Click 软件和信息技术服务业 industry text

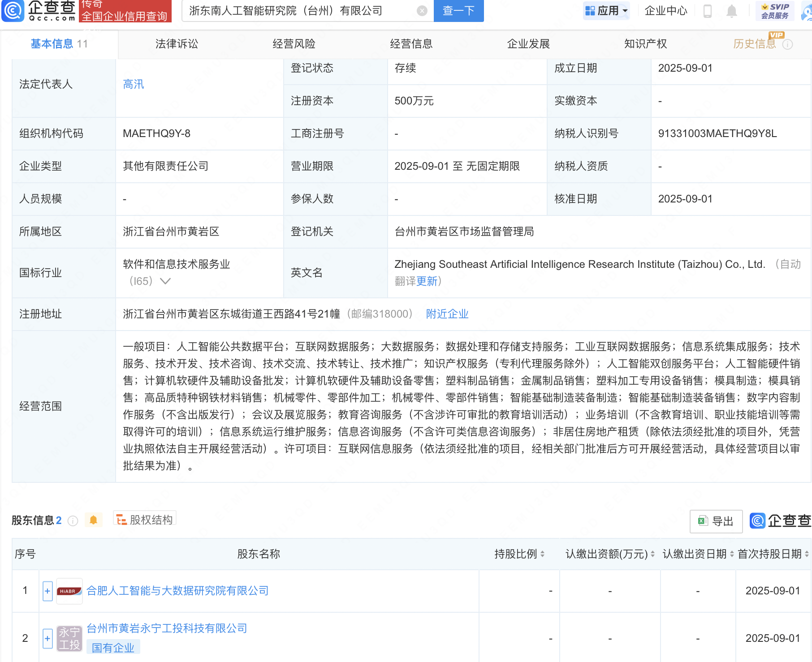click(177, 264)
